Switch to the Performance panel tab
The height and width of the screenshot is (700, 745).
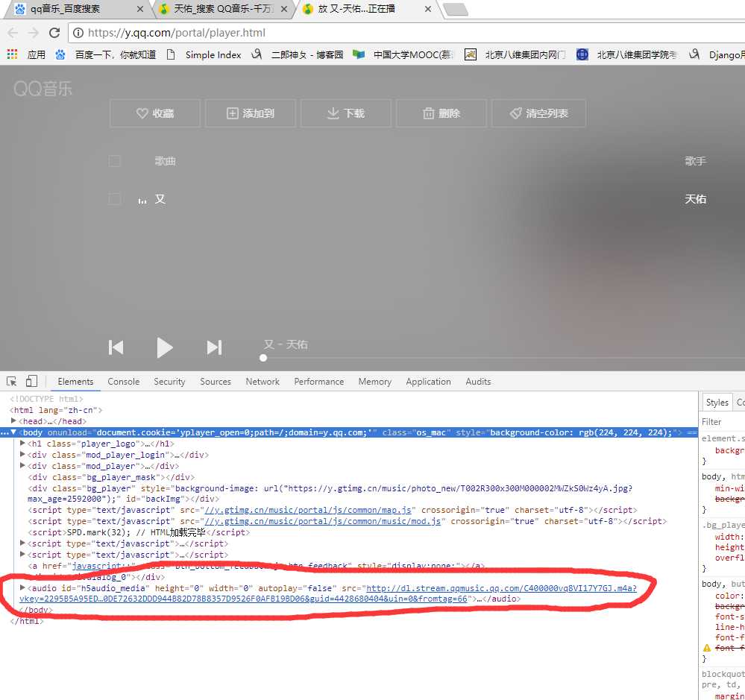pyautogui.click(x=319, y=382)
